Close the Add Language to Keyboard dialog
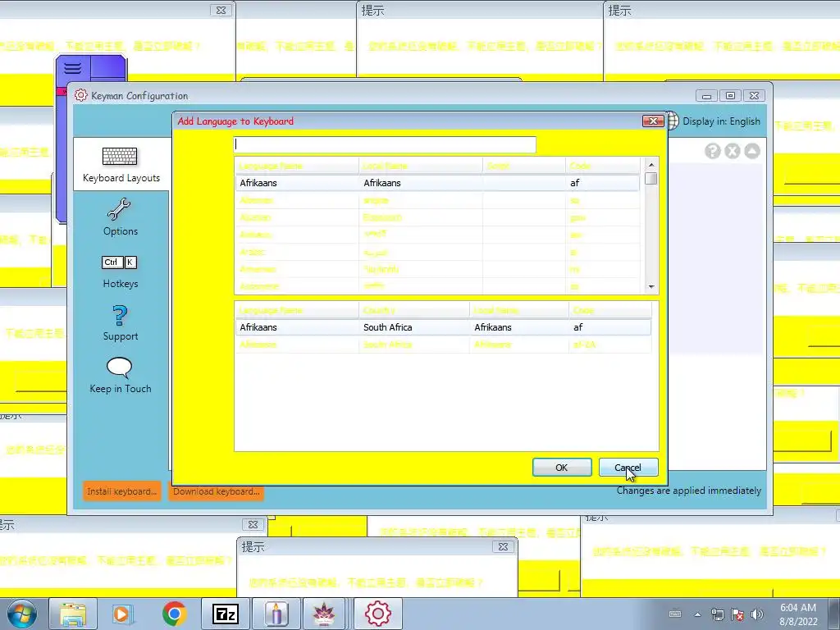This screenshot has width=840, height=630. point(653,121)
